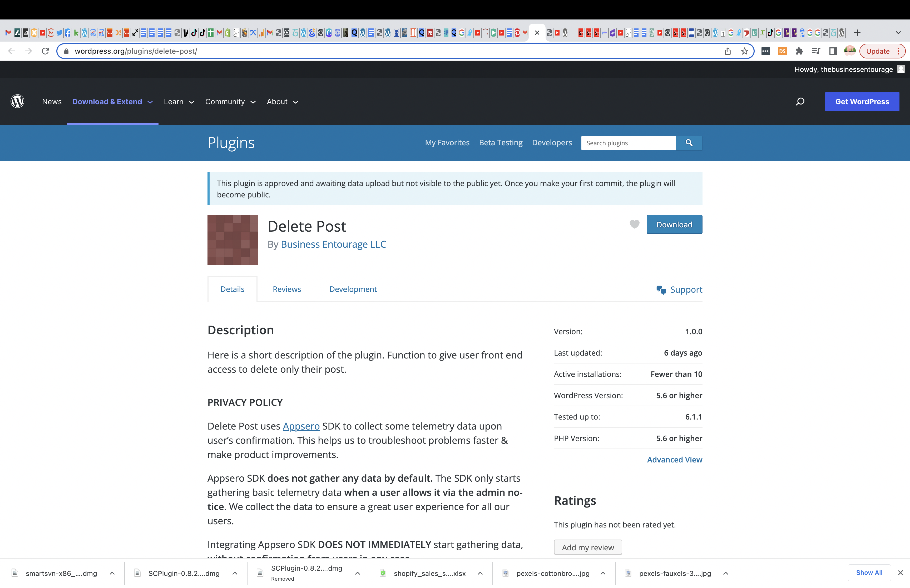Go back using the browser back arrow

12,51
